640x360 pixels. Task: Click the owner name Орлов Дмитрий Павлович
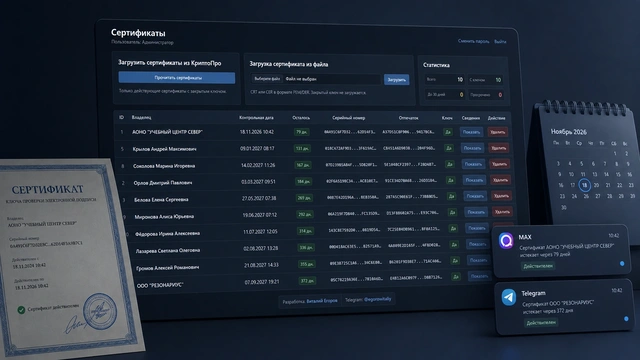click(163, 183)
